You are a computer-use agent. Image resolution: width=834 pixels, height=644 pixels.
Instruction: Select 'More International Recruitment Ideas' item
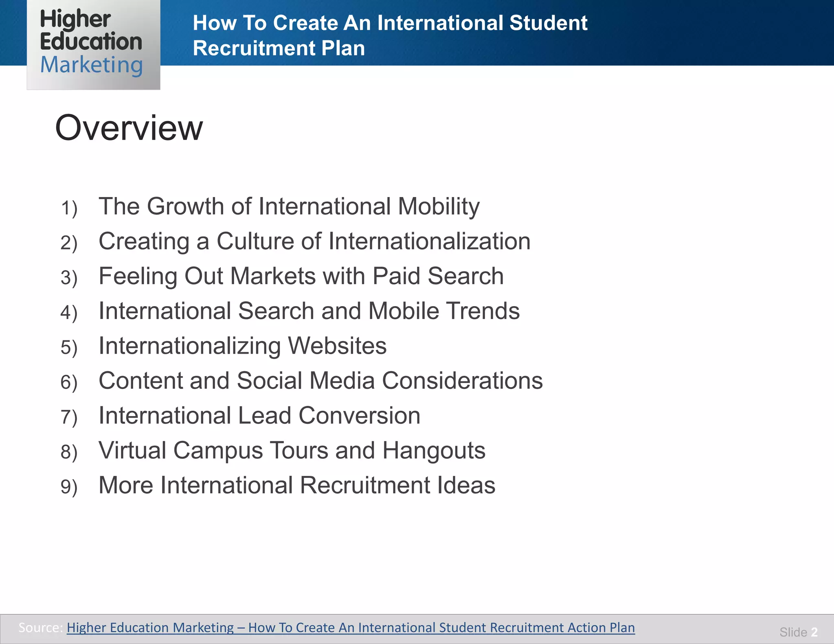297,485
